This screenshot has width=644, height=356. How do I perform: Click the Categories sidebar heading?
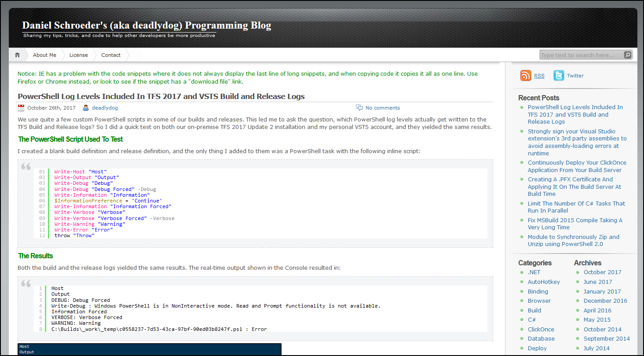535,263
